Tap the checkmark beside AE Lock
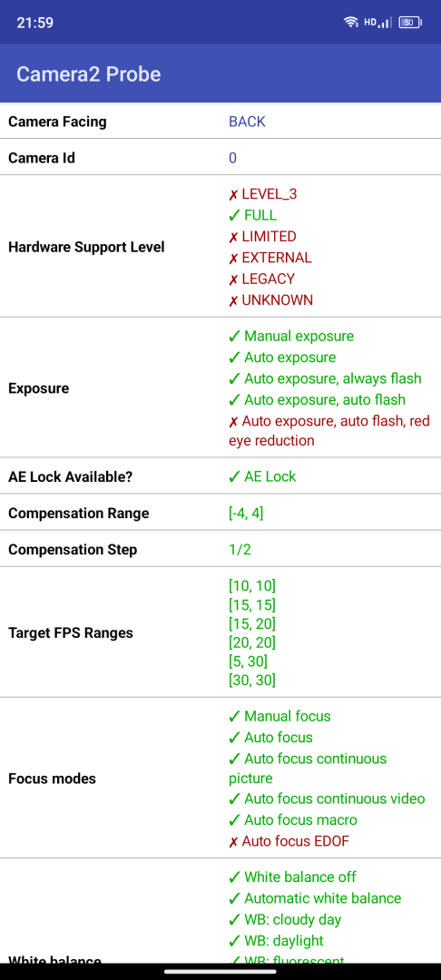The height and width of the screenshot is (980, 441). [x=234, y=477]
